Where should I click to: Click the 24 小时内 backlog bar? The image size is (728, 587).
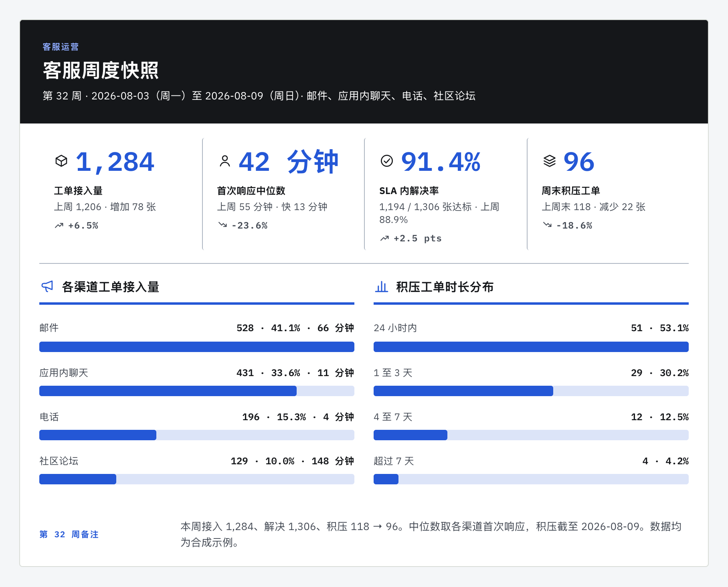pos(531,347)
